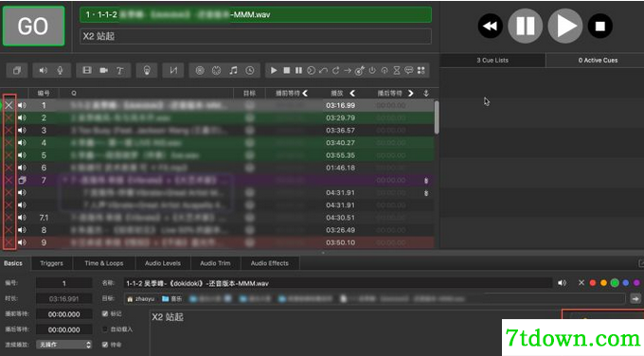Click the 播后等待 column arrow
The height and width of the screenshot is (356, 644).
coord(410,93)
